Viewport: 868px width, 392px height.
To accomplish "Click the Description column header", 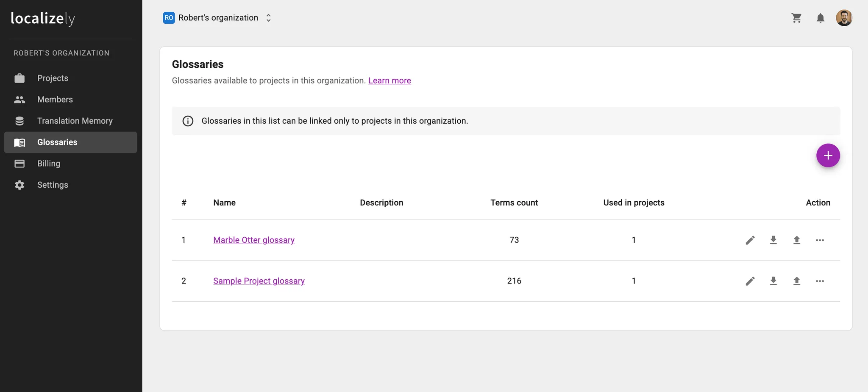I will [381, 203].
